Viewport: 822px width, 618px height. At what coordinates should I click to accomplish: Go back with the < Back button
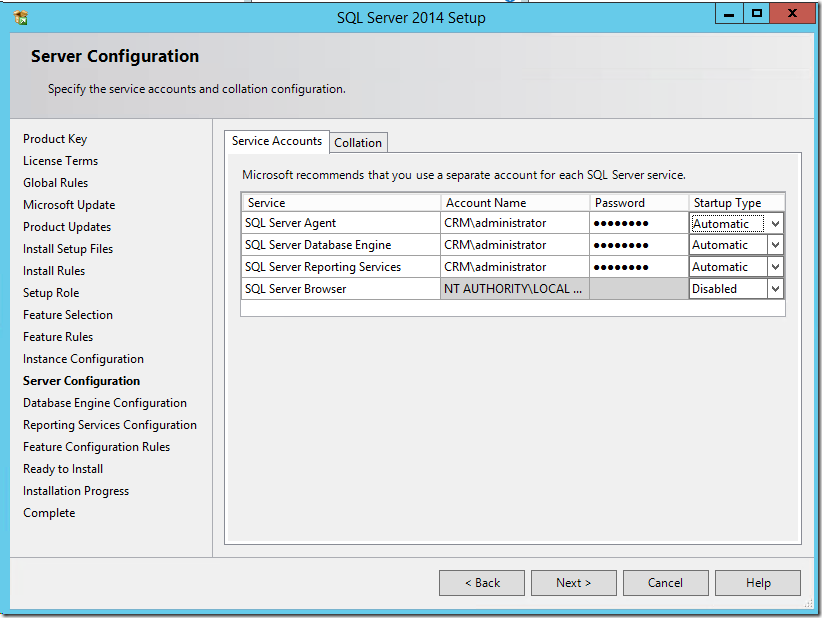click(482, 583)
